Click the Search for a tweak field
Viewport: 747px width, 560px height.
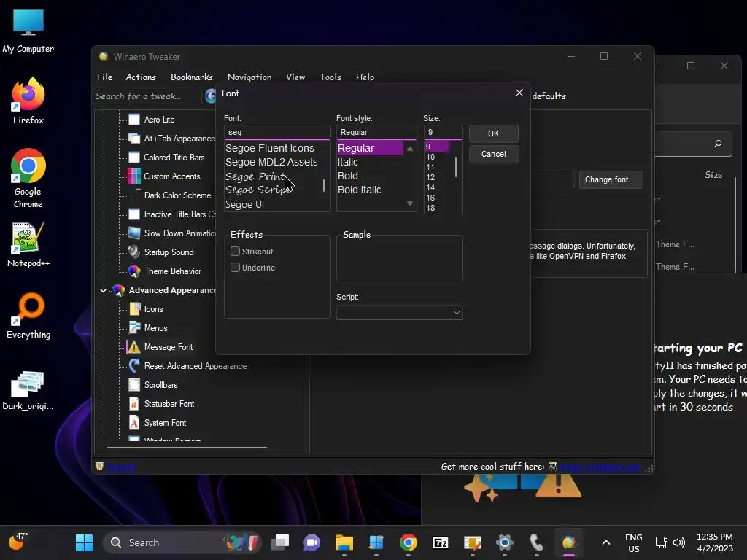click(147, 96)
